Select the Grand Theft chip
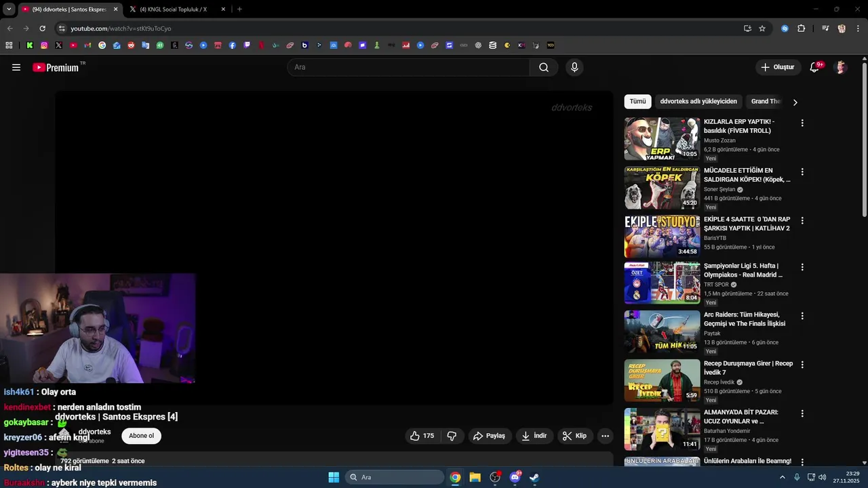The image size is (868, 488). point(766,102)
